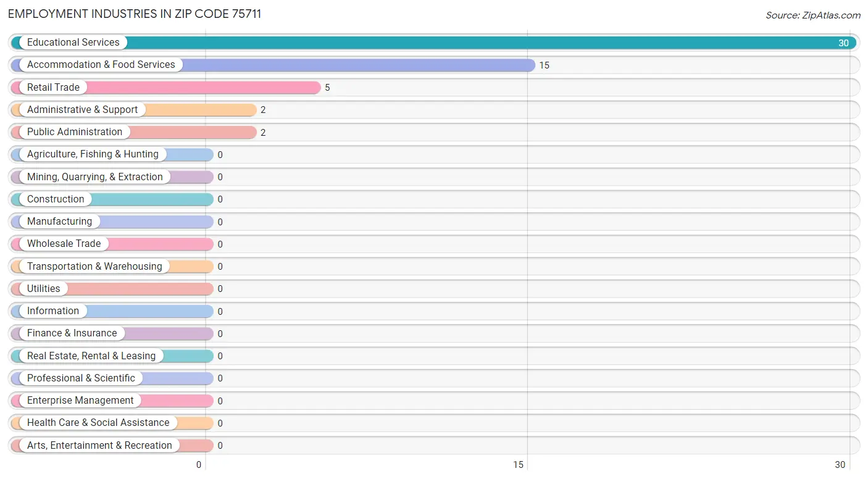Click the value 2 beside Public Administration

pyautogui.click(x=263, y=133)
